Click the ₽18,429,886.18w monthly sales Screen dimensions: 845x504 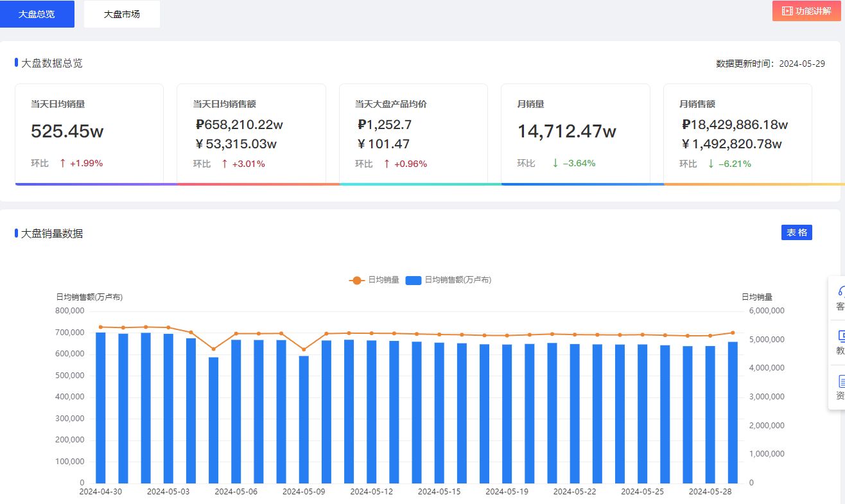click(735, 125)
